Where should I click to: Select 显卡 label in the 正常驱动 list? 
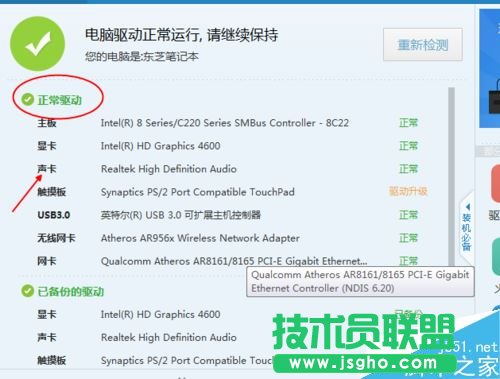coord(47,146)
